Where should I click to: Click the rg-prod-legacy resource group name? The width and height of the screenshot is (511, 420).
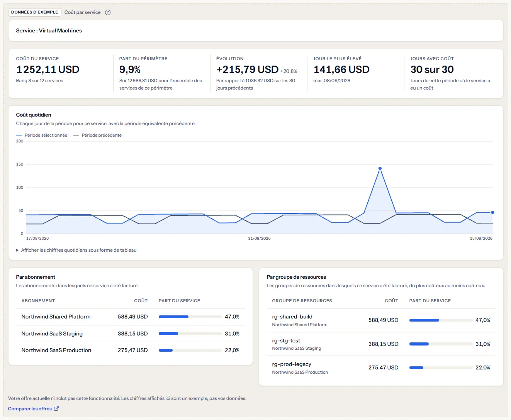pyautogui.click(x=292, y=364)
